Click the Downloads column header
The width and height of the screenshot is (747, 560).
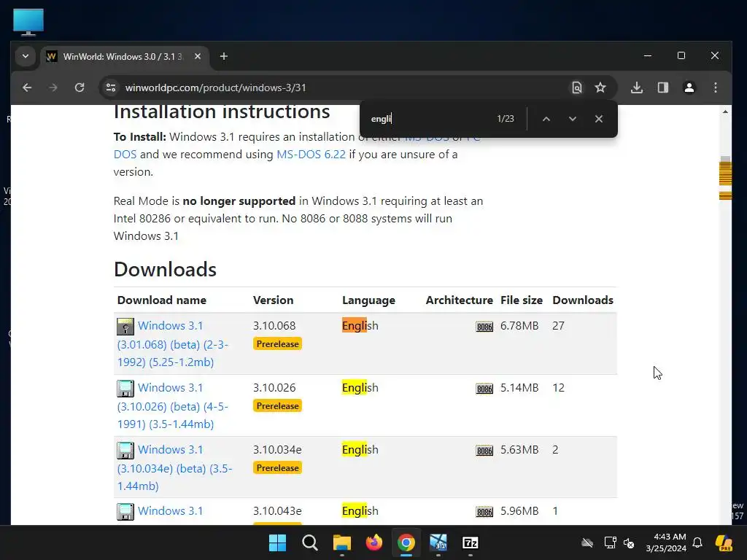click(583, 300)
